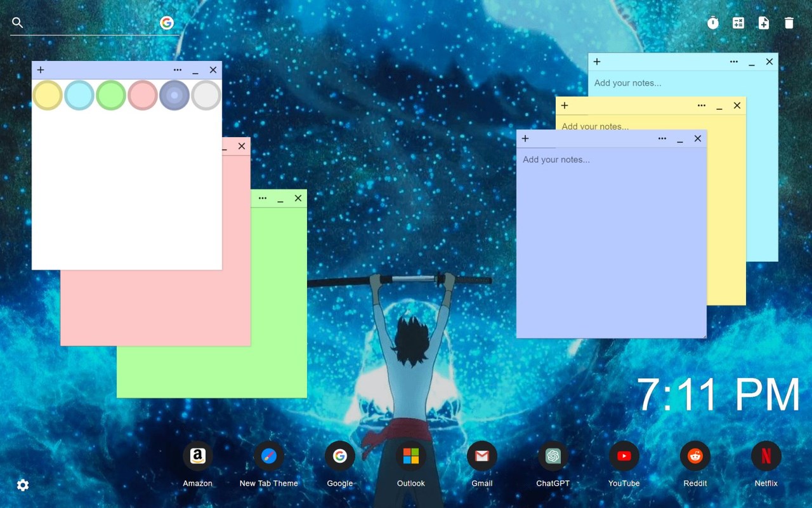Click the plus icon on the cyan note
This screenshot has width=812, height=508.
[597, 62]
